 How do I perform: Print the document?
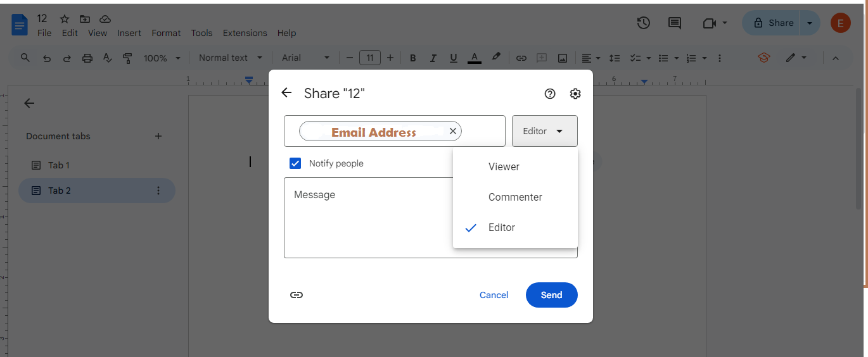pos(87,58)
